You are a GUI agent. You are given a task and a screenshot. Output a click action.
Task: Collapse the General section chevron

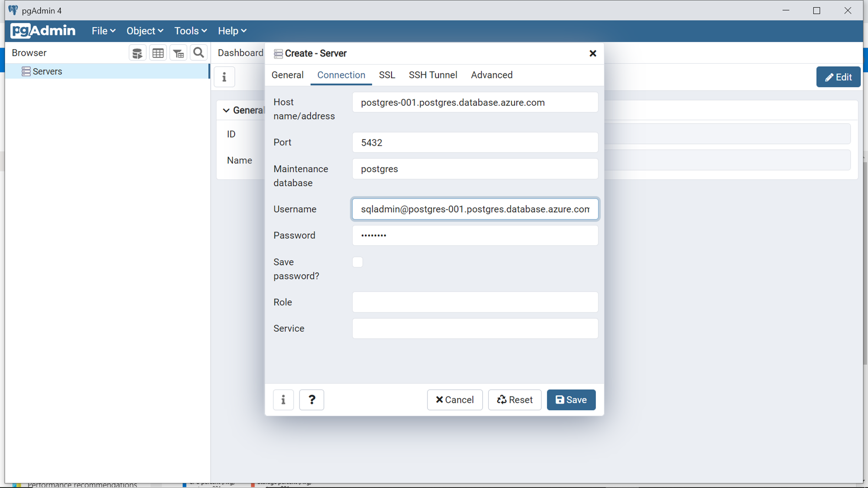(x=226, y=110)
